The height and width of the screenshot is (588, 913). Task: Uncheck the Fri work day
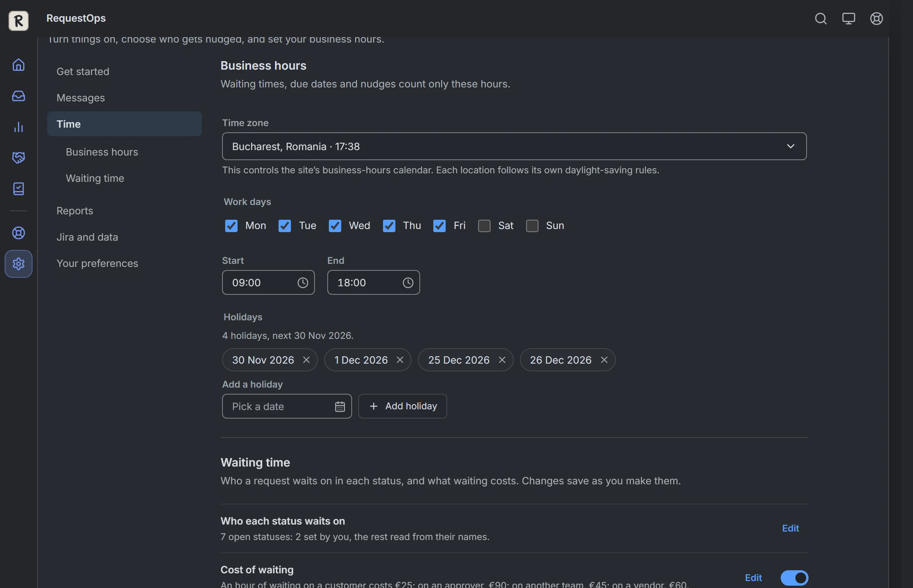coord(439,226)
